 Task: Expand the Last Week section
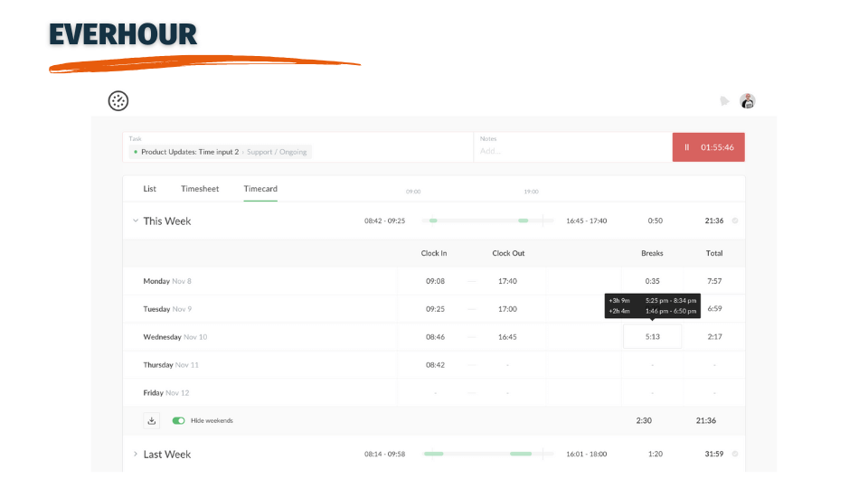pyautogui.click(x=135, y=455)
